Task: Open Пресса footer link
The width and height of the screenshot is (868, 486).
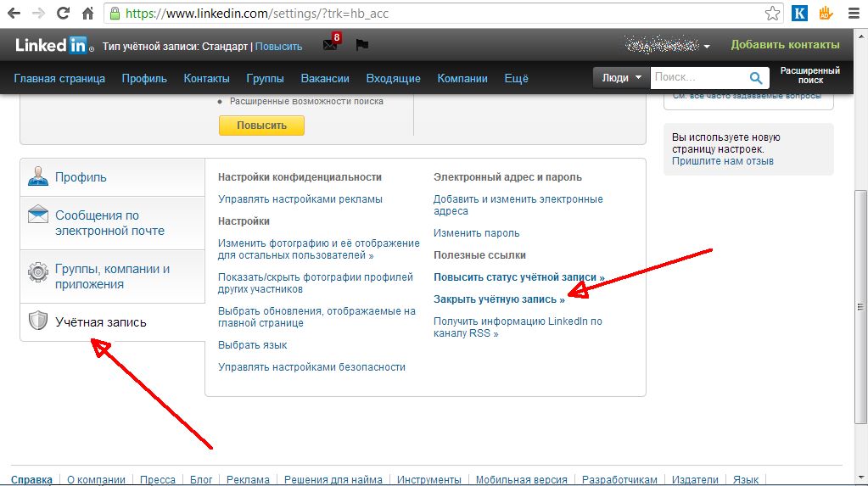Action: tap(158, 479)
